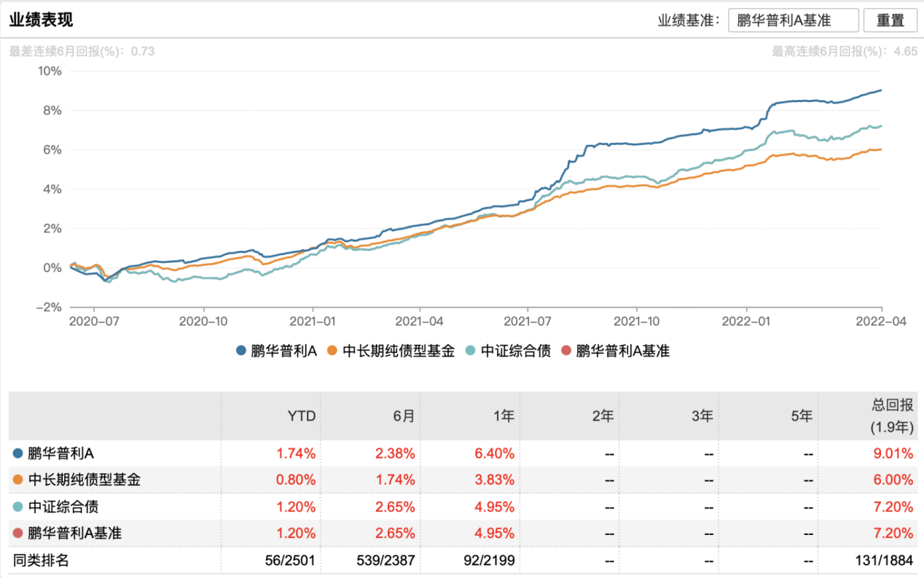Image resolution: width=924 pixels, height=578 pixels.
Task: Click the red dot beside 鹏华普利A基准 table row
Action: [x=18, y=534]
